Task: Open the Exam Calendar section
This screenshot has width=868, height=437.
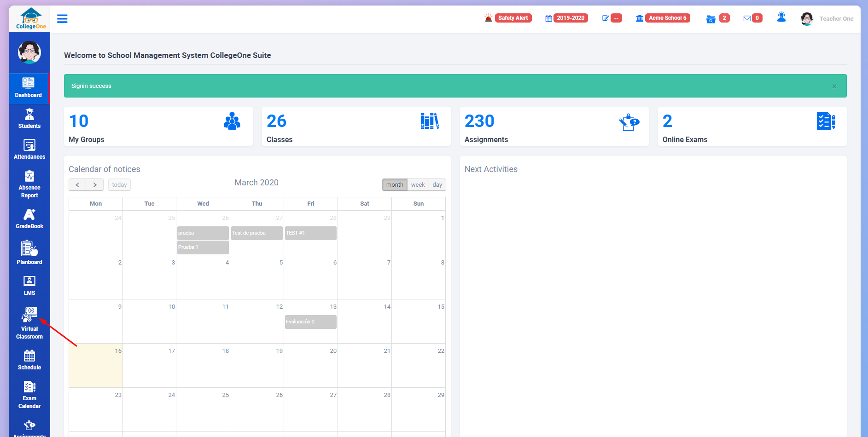Action: (x=29, y=395)
